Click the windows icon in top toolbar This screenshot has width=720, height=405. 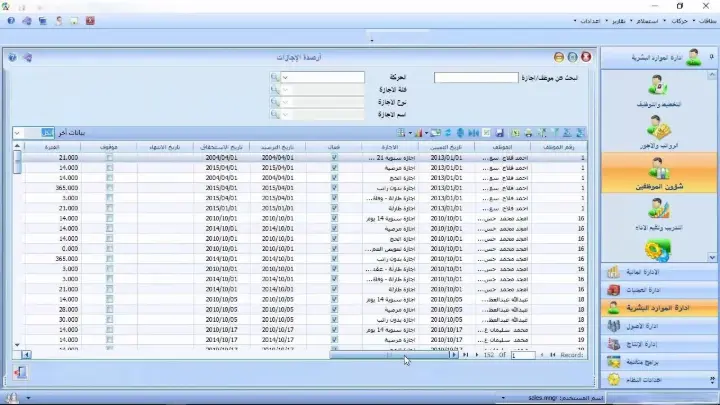coord(43,21)
